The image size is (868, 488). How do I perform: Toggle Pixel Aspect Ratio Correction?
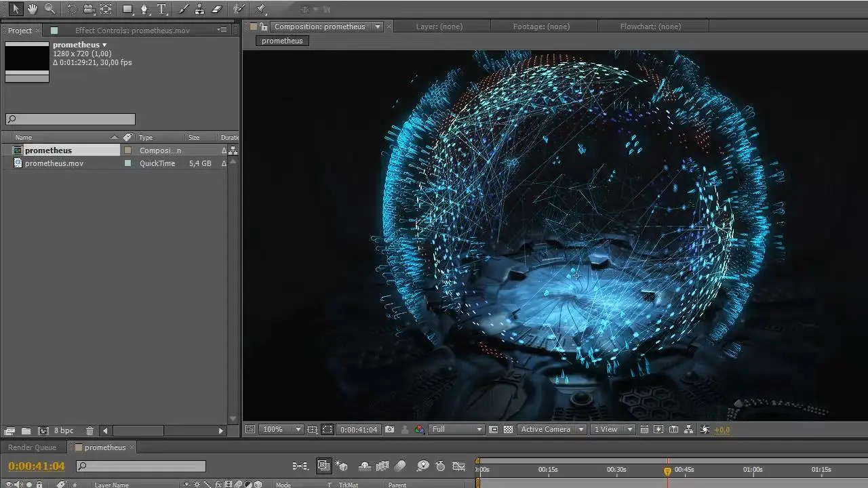click(644, 429)
